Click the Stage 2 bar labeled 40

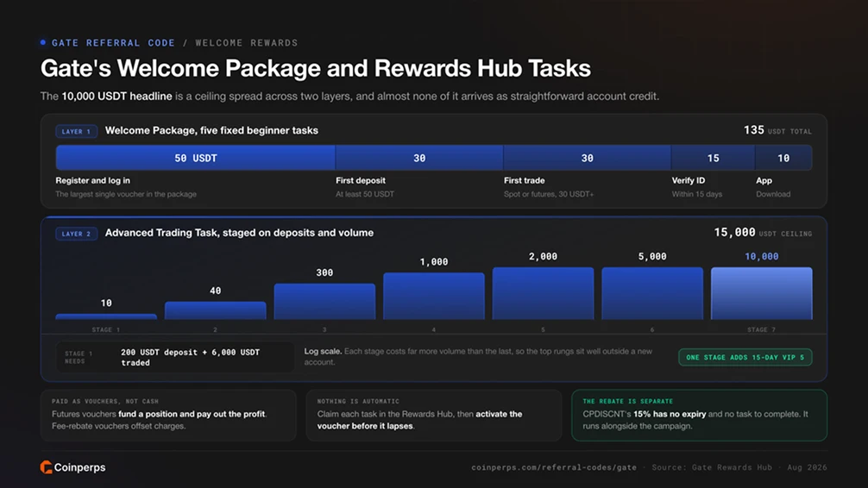(x=216, y=310)
